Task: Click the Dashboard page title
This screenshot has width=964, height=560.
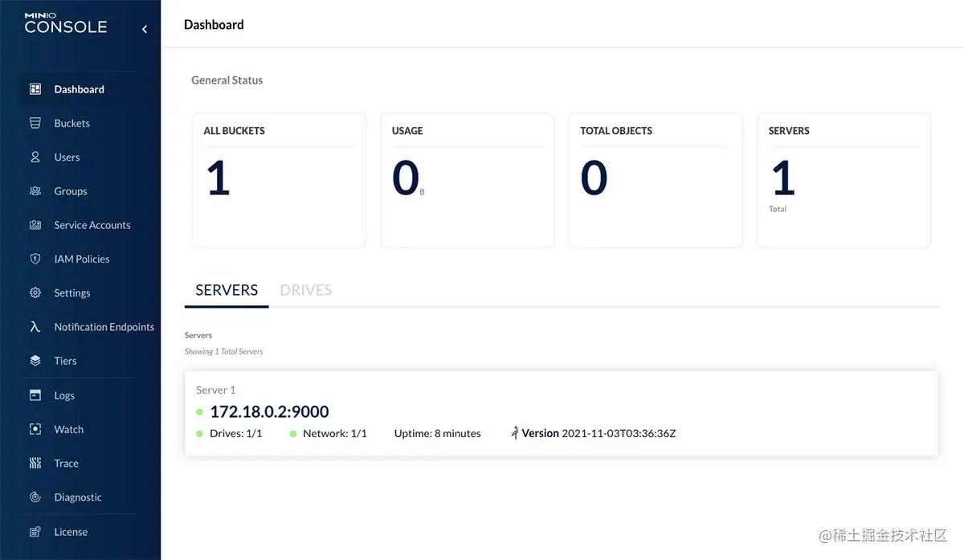Action: point(214,25)
